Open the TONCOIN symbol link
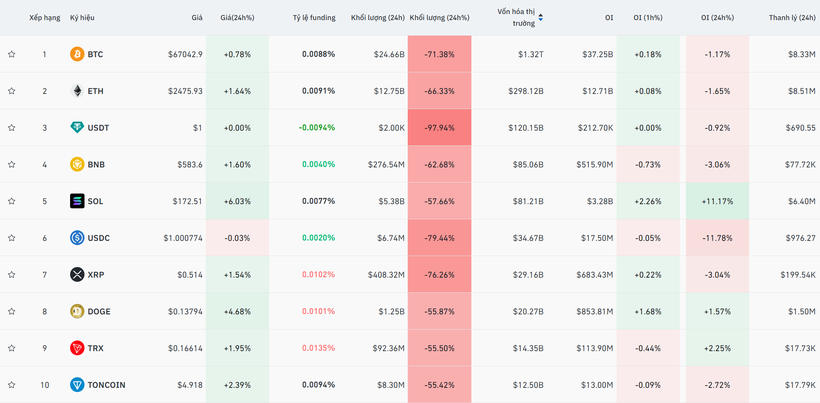This screenshot has width=820, height=403. click(106, 385)
